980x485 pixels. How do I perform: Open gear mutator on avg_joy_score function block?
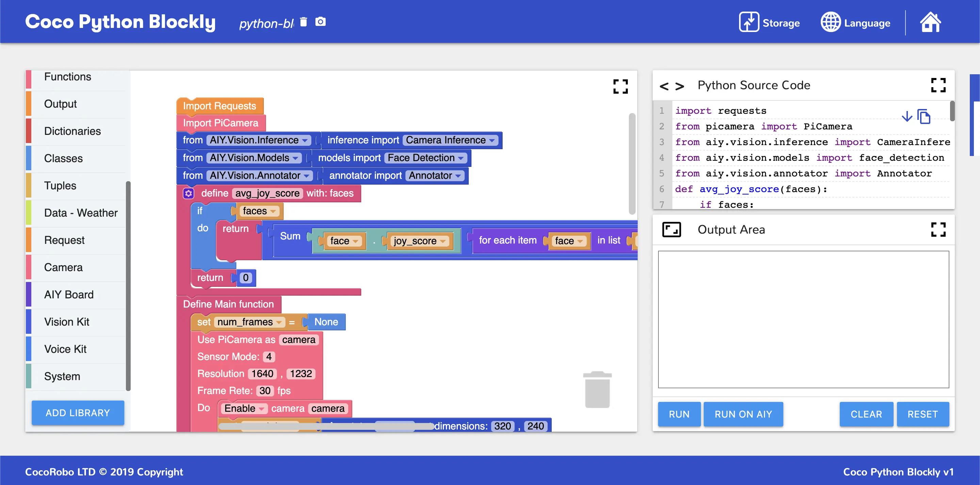[x=188, y=193]
